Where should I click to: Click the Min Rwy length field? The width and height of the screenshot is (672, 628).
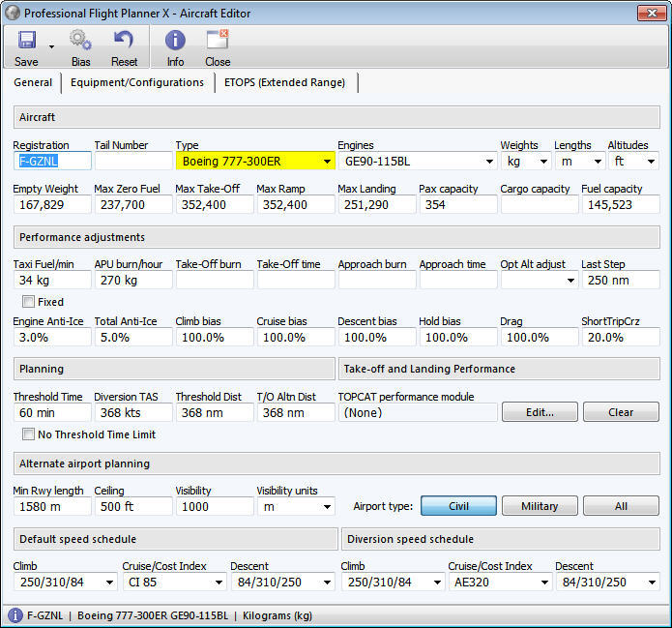pos(52,507)
